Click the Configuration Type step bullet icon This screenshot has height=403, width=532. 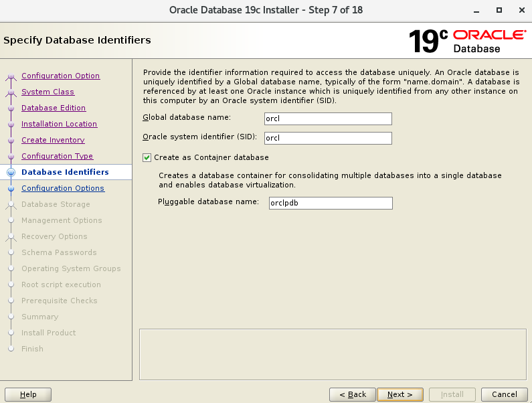11,156
